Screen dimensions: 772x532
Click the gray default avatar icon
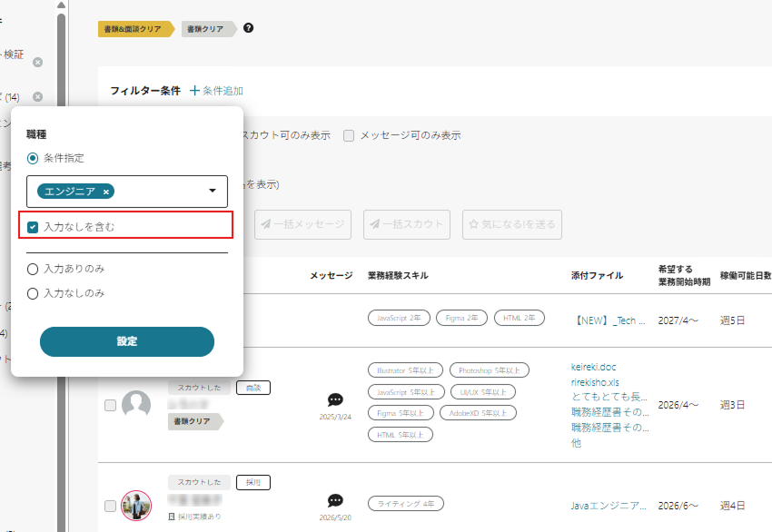(136, 405)
